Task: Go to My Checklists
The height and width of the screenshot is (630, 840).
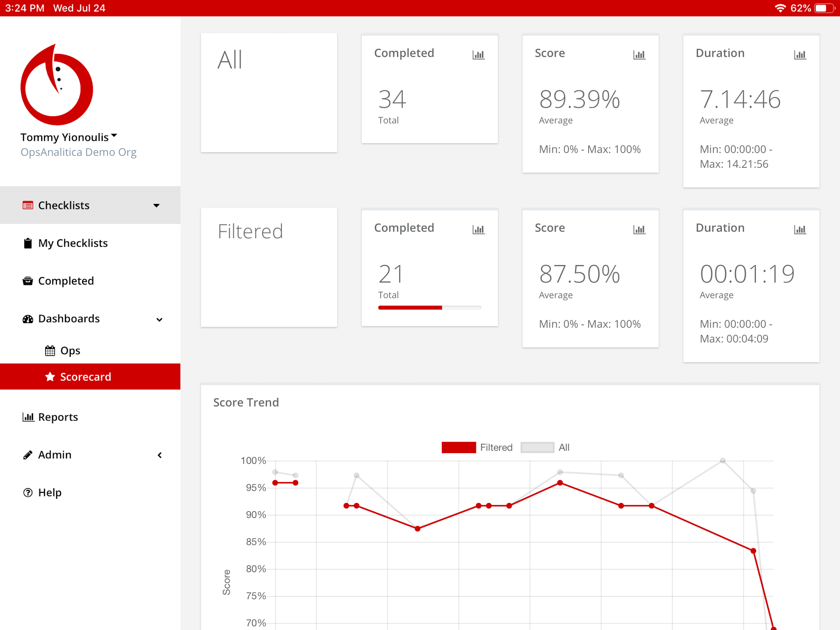Action: 73,243
